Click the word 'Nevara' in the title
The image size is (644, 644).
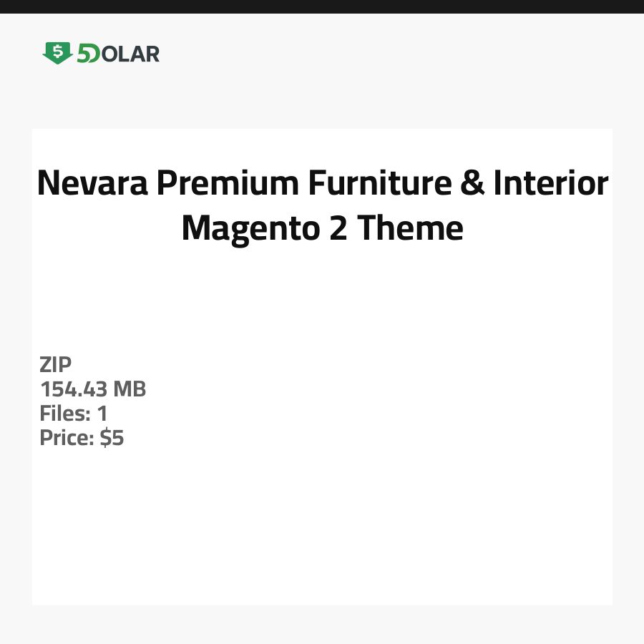coord(92,183)
